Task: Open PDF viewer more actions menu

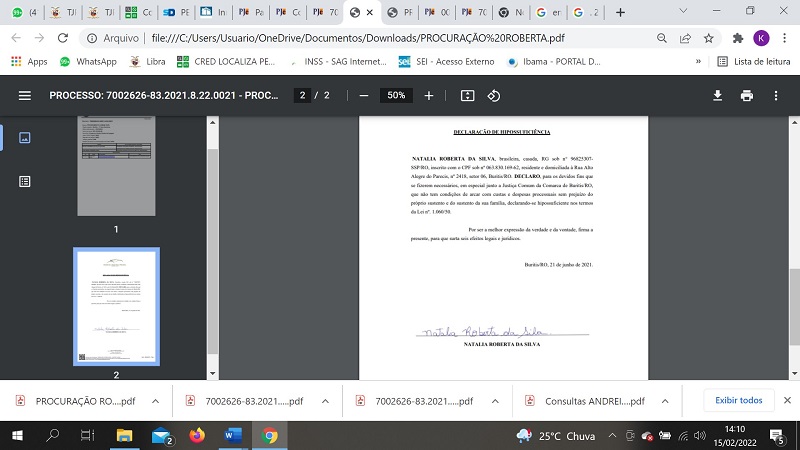Action: tap(776, 95)
